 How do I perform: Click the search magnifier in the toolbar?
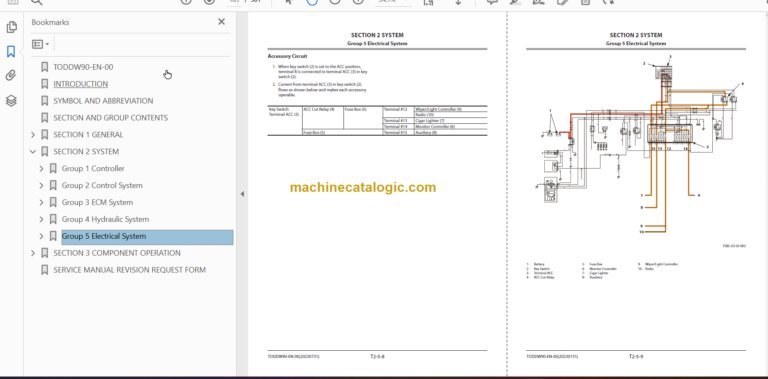(x=37, y=2)
